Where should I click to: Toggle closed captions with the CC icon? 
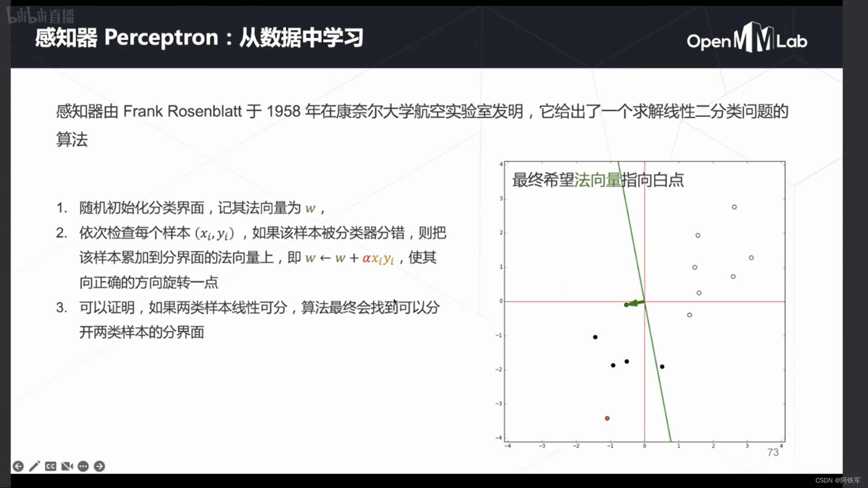51,466
